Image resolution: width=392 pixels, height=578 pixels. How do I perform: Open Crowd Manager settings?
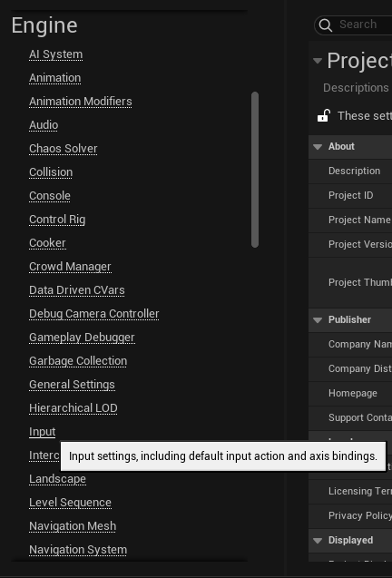coord(70,267)
